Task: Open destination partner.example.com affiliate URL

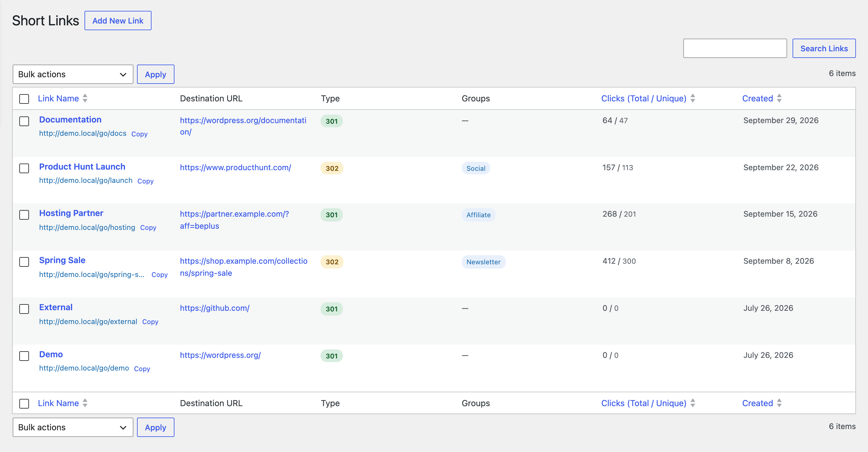Action: tap(234, 220)
